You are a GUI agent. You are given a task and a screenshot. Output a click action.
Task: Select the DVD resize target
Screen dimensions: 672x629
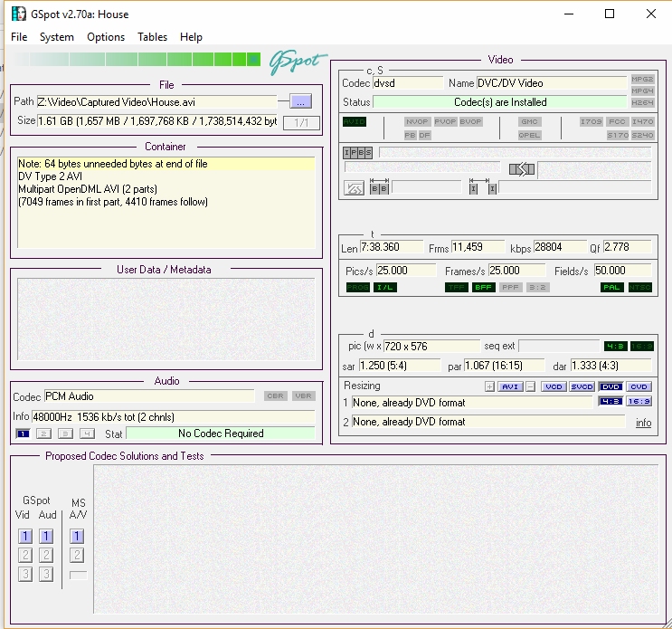click(611, 386)
